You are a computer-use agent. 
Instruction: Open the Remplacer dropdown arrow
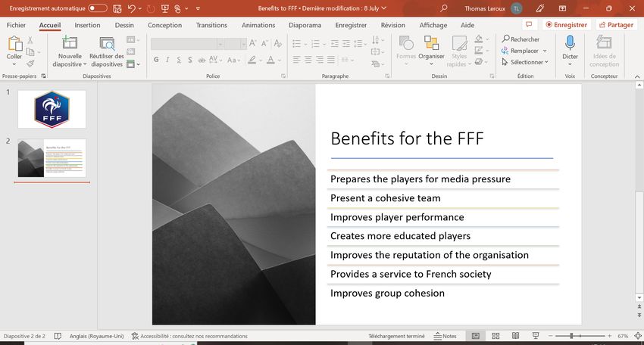545,51
